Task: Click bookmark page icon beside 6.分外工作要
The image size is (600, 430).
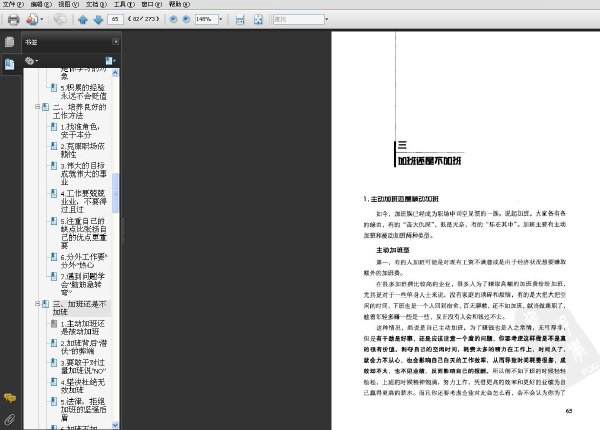Action: coord(54,257)
